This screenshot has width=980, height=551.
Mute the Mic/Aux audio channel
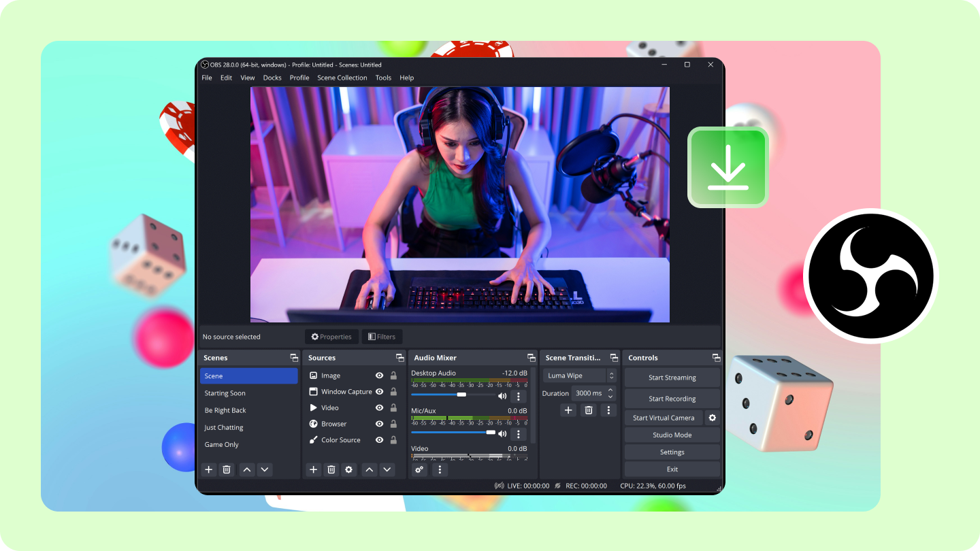click(x=502, y=433)
